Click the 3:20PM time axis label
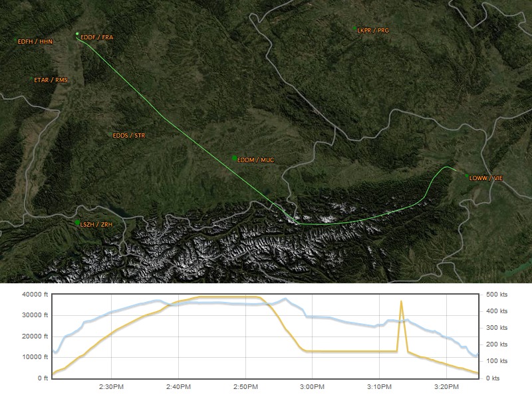 click(446, 387)
